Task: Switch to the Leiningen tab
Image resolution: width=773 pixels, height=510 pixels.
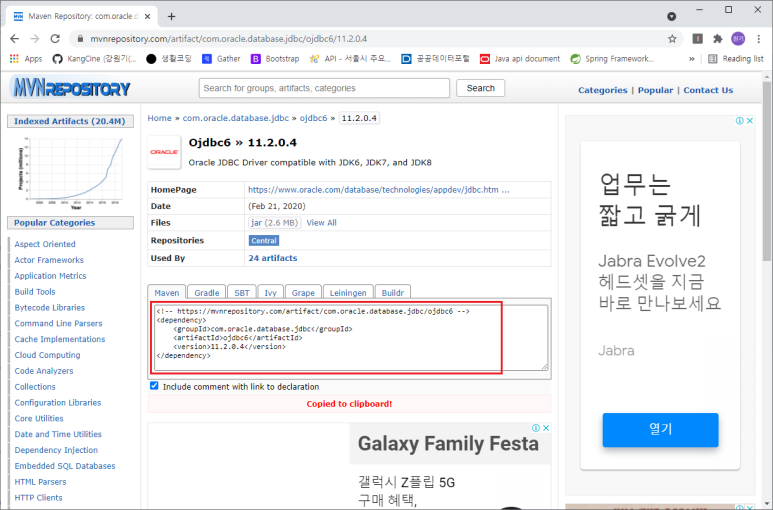Action: [x=348, y=292]
